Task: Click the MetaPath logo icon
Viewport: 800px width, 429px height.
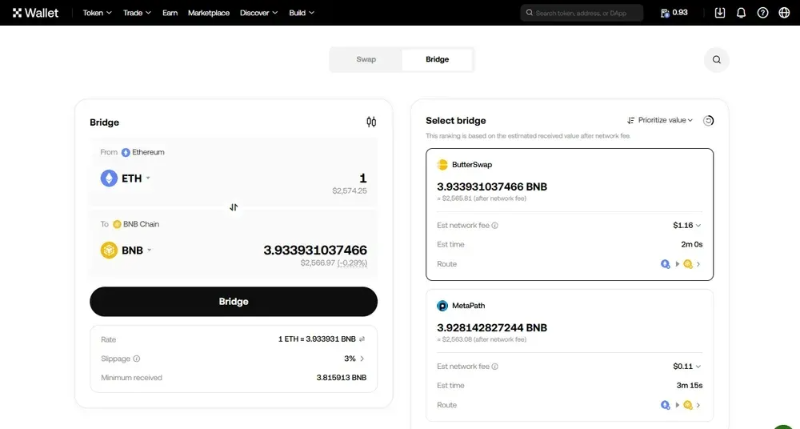Action: point(442,306)
